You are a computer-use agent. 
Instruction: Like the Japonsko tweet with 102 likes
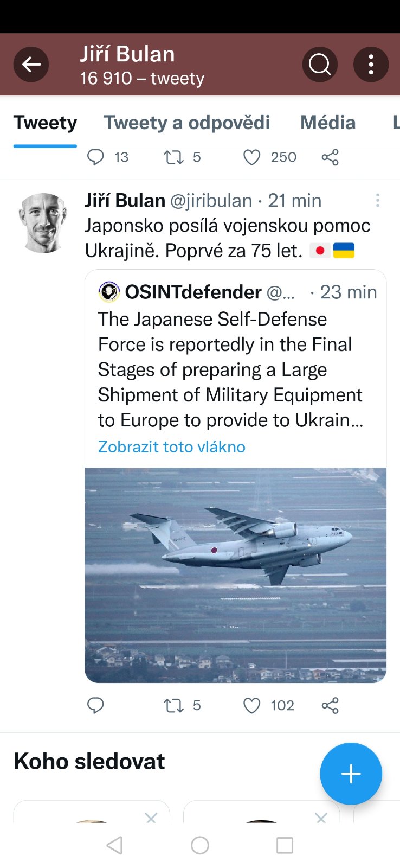pos(251,705)
